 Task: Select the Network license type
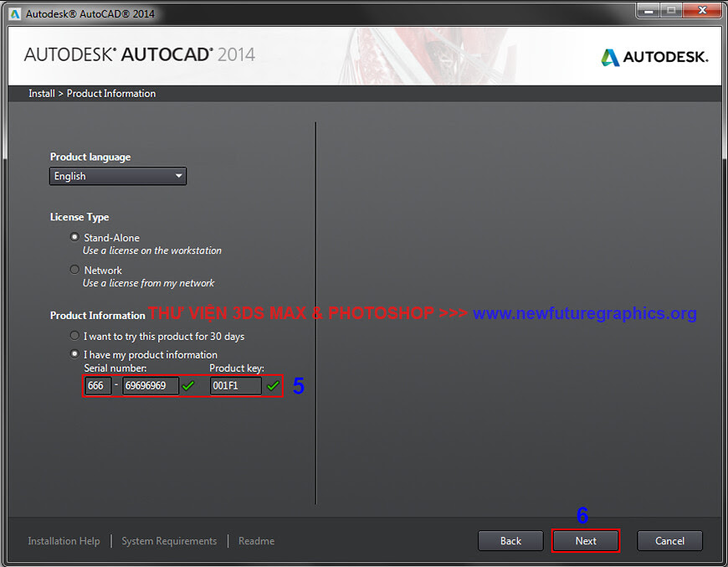[74, 270]
